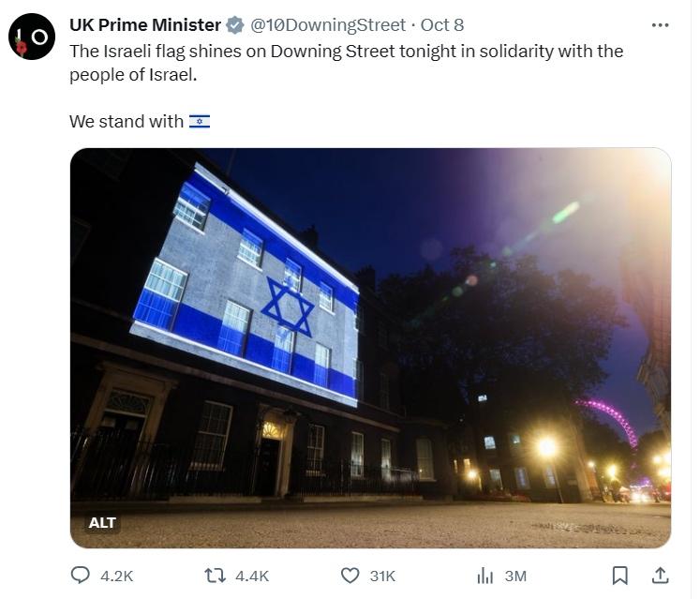This screenshot has width=700, height=599.
Task: Click the 3M views count
Action: point(515,576)
